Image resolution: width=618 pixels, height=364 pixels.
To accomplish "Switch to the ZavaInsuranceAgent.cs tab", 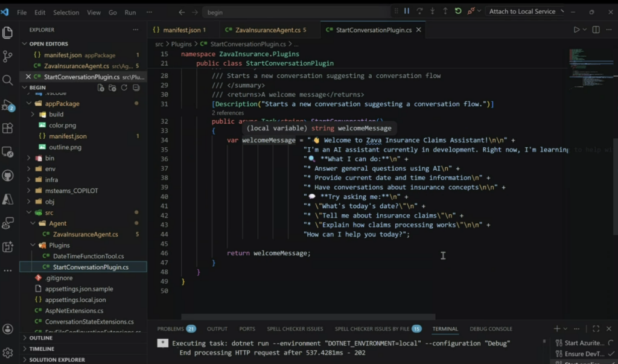I will 265,30.
